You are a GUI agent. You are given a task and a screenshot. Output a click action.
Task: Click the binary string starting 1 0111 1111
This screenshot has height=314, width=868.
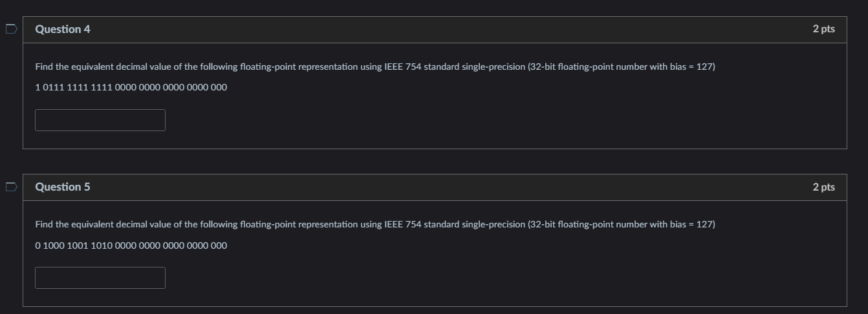click(x=131, y=87)
